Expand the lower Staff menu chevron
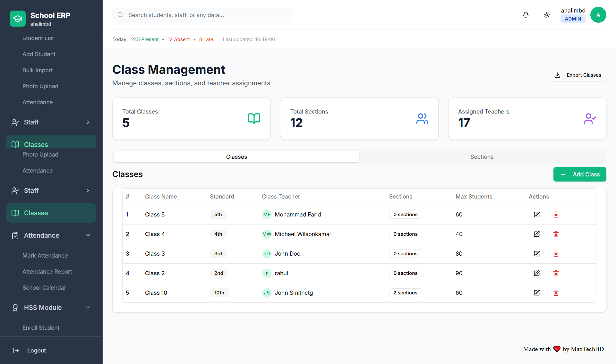The width and height of the screenshot is (616, 364). click(88, 190)
